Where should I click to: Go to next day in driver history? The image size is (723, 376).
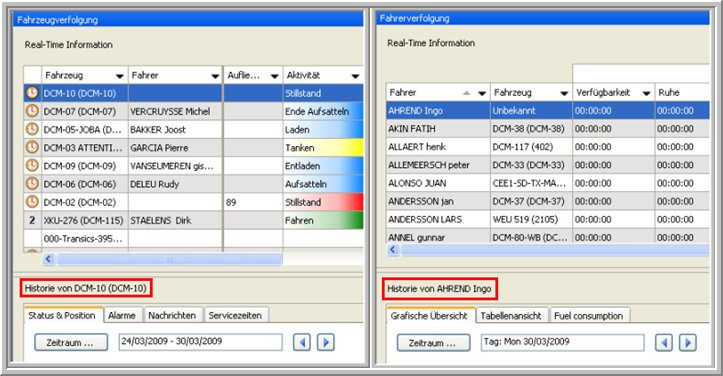click(687, 343)
